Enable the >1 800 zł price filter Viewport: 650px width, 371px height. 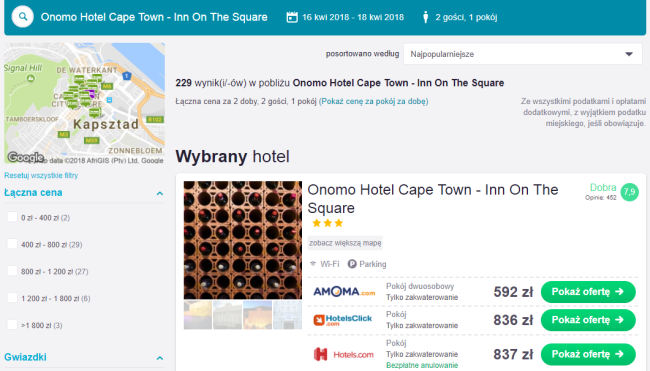click(12, 325)
